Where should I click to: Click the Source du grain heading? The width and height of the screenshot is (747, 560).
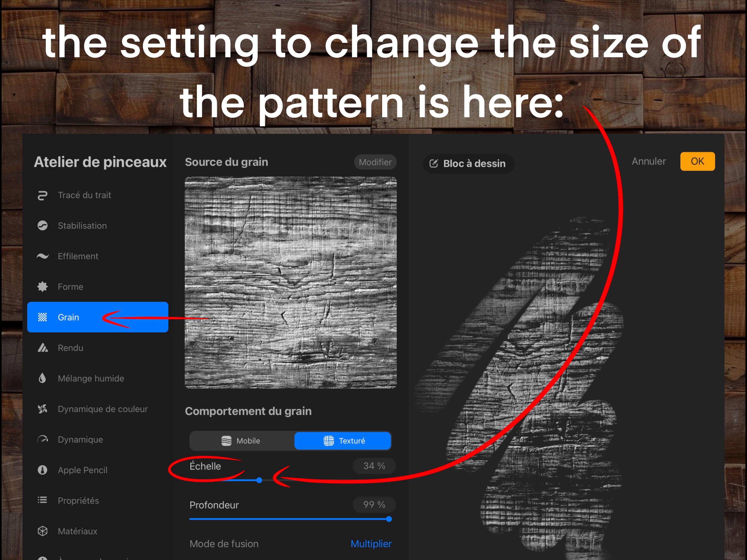tap(227, 162)
